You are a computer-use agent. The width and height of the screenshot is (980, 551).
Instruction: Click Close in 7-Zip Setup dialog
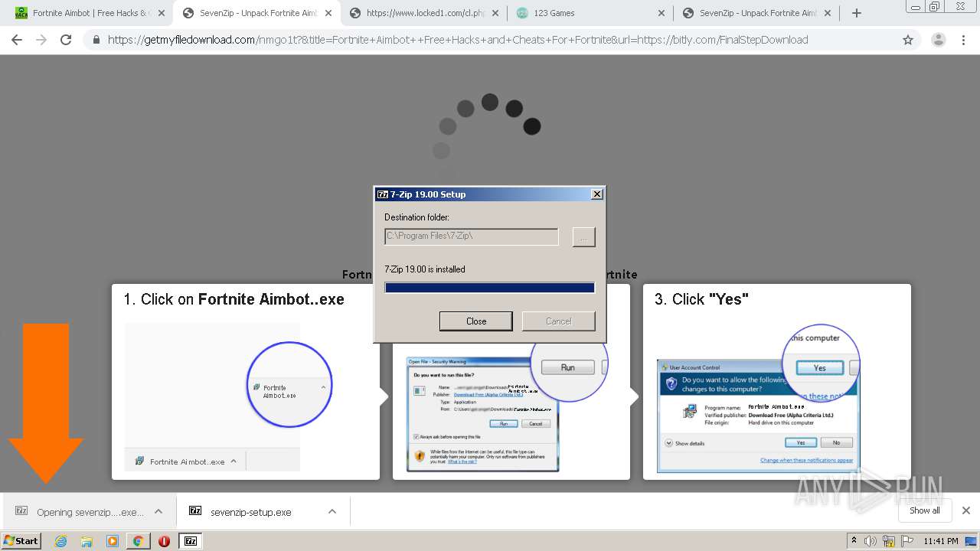point(475,321)
